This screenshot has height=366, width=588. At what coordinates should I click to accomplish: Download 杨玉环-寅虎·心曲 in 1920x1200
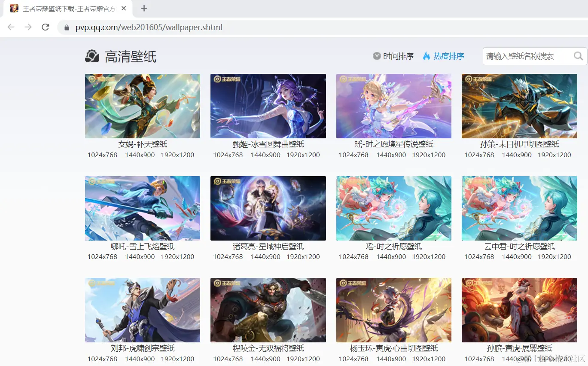tap(429, 359)
